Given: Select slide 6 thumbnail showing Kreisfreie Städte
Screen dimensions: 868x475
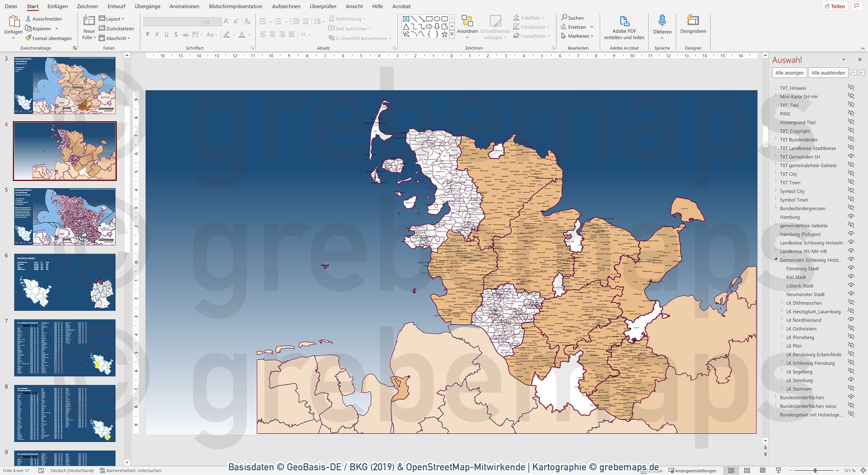Looking at the screenshot, I should 64,282.
